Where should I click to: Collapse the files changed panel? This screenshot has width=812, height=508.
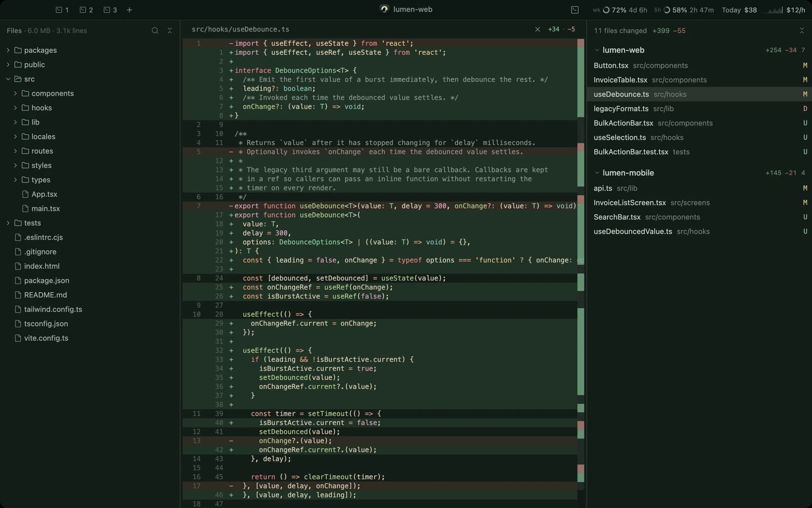(802, 30)
